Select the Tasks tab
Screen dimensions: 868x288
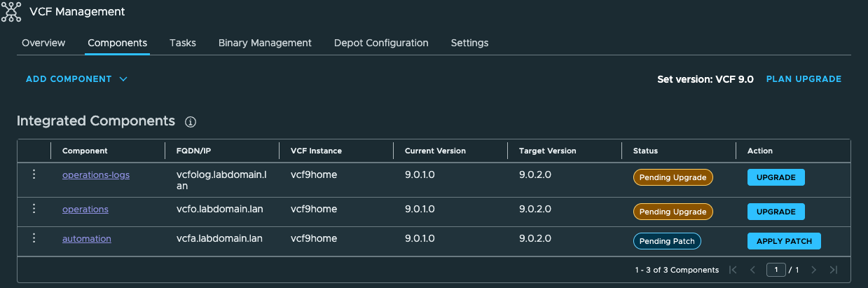[x=183, y=43]
